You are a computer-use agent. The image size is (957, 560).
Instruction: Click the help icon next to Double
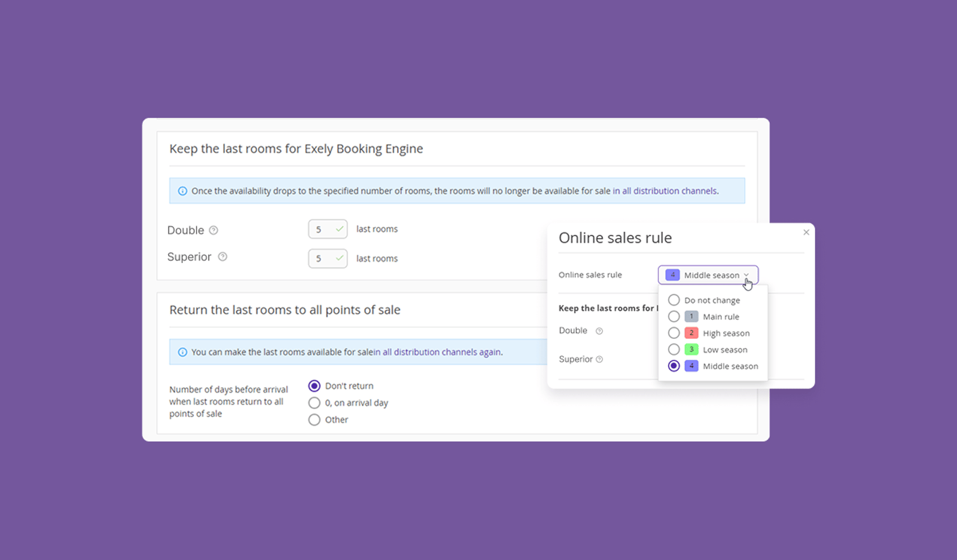(x=214, y=230)
